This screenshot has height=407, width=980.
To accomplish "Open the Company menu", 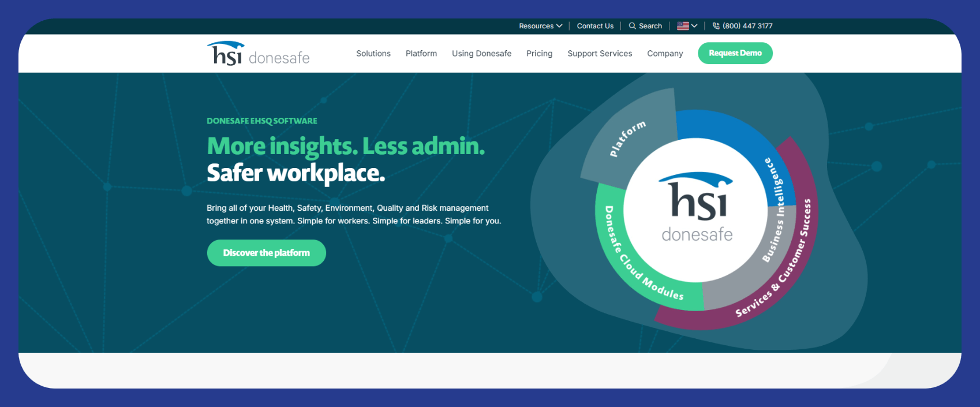I will click(x=665, y=54).
